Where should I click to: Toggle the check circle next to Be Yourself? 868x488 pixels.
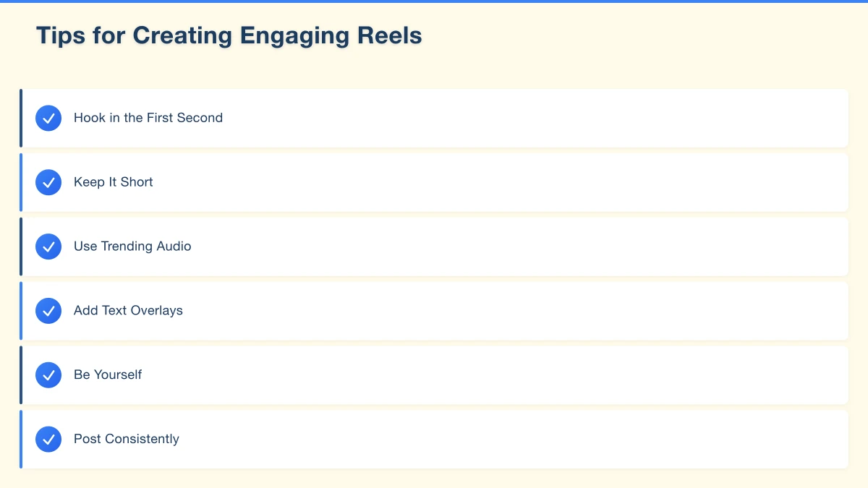48,375
